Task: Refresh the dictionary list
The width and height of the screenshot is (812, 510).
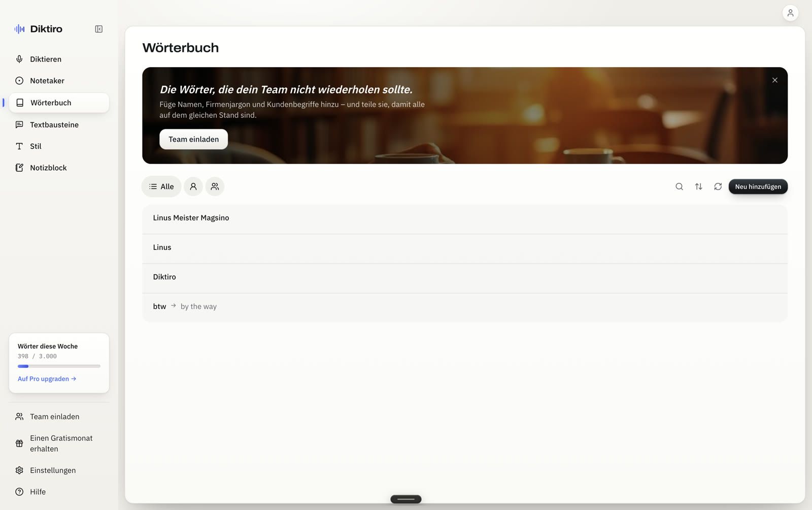Action: 718,187
